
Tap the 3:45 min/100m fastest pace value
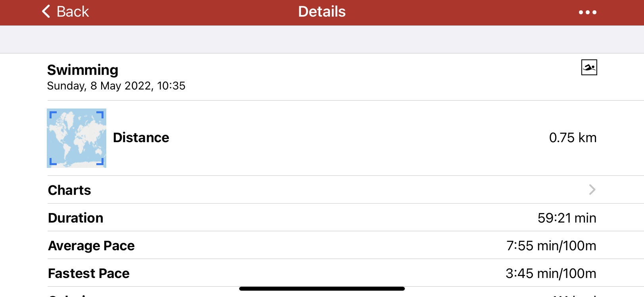(550, 273)
